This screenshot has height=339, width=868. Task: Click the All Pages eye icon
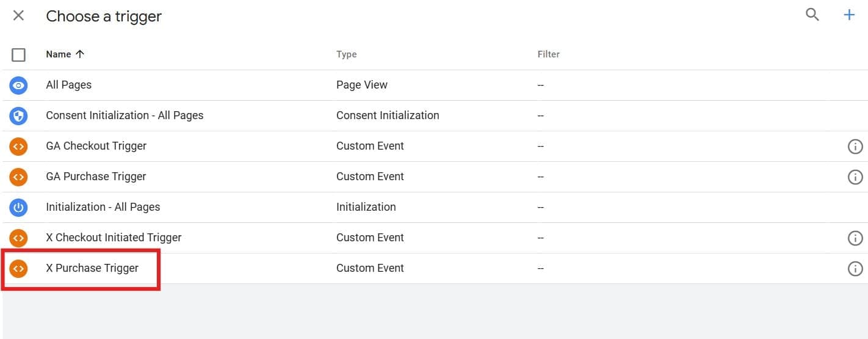pyautogui.click(x=19, y=86)
